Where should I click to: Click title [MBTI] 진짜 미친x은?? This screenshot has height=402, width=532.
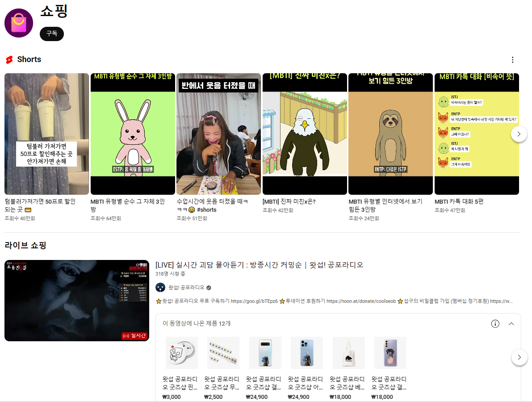click(289, 201)
